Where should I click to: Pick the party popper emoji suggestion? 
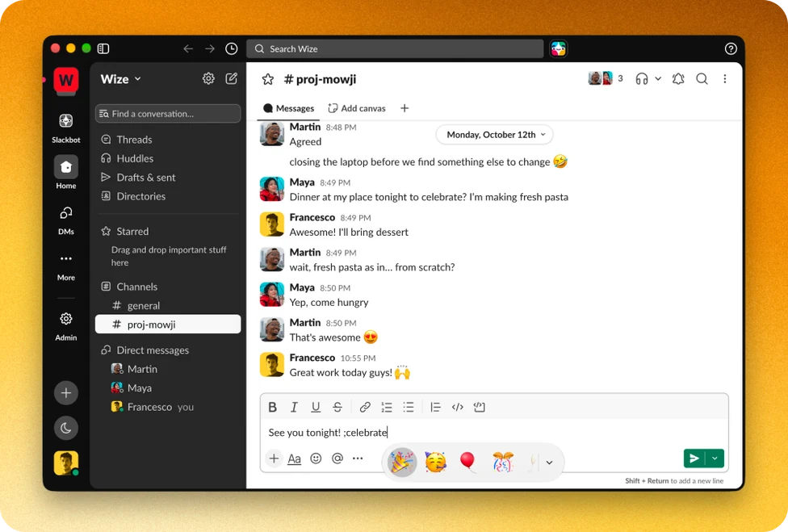click(401, 463)
